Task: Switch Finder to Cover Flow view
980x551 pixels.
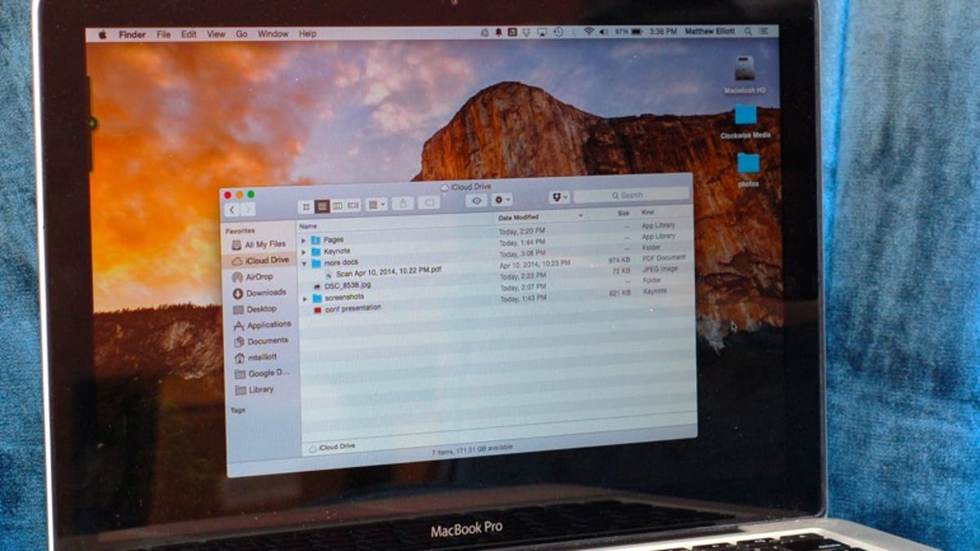Action: pos(353,205)
